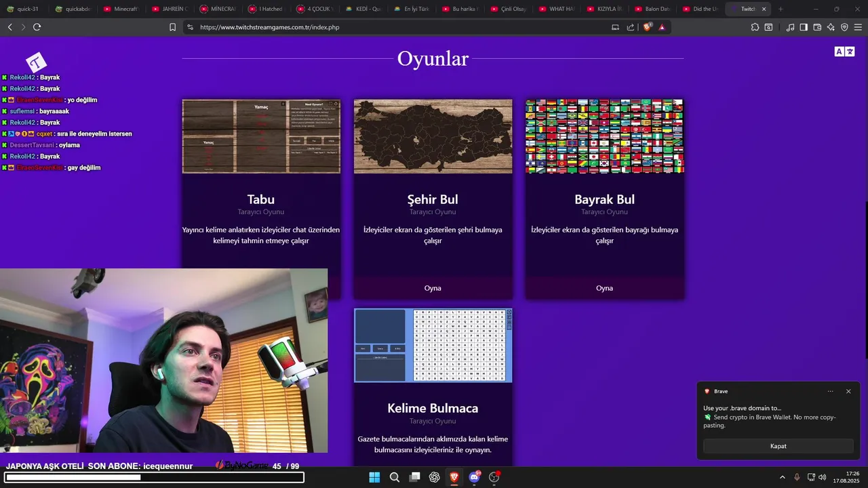
Task: Open ChatGPT from the taskbar
Action: [x=434, y=477]
